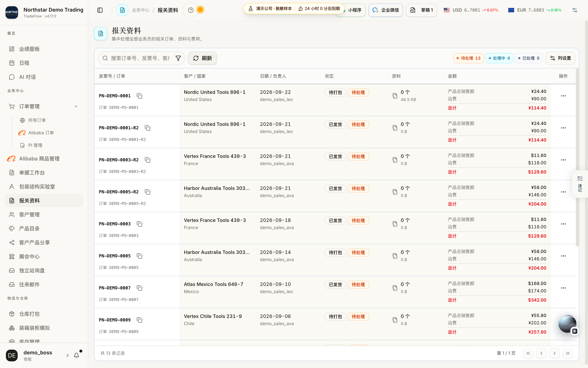Open actions menu for PN-DEMO-0007
This screenshot has width=588, height=368.
click(x=563, y=288)
